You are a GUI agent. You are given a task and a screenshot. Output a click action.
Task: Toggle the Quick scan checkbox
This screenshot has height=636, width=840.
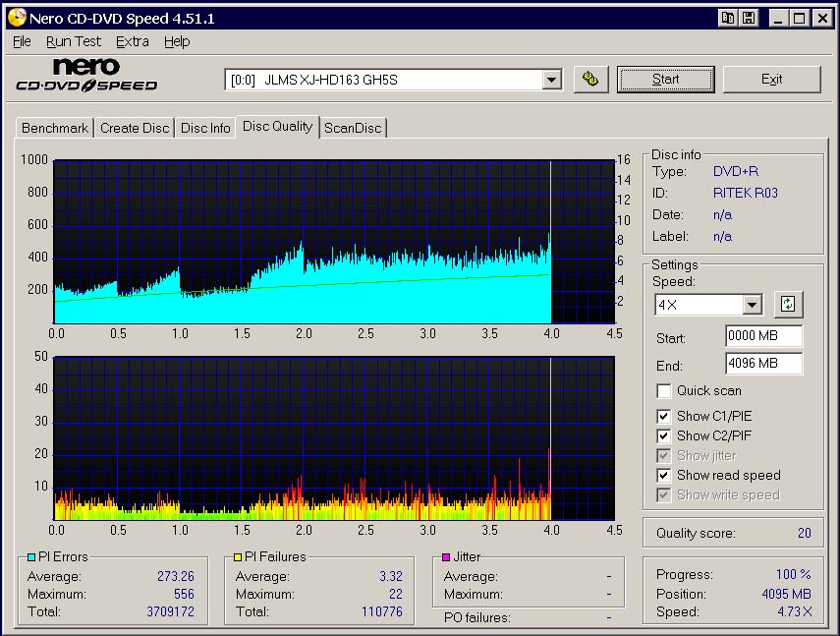(x=664, y=390)
